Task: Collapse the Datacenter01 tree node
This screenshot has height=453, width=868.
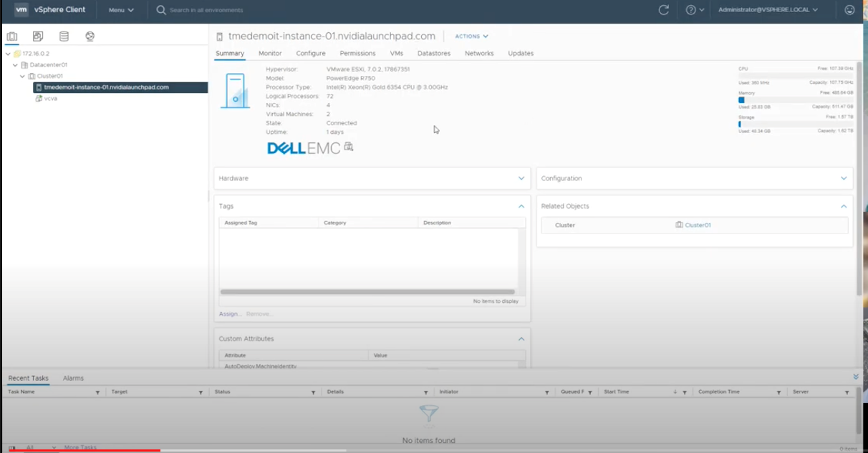Action: point(15,64)
